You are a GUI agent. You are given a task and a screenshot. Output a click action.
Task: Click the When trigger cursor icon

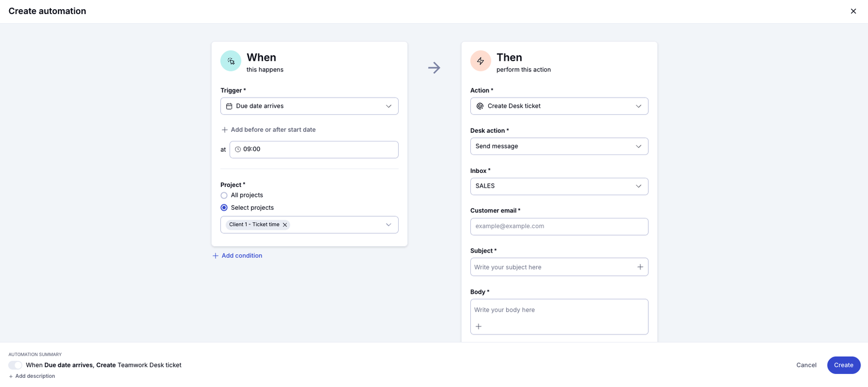tap(231, 61)
